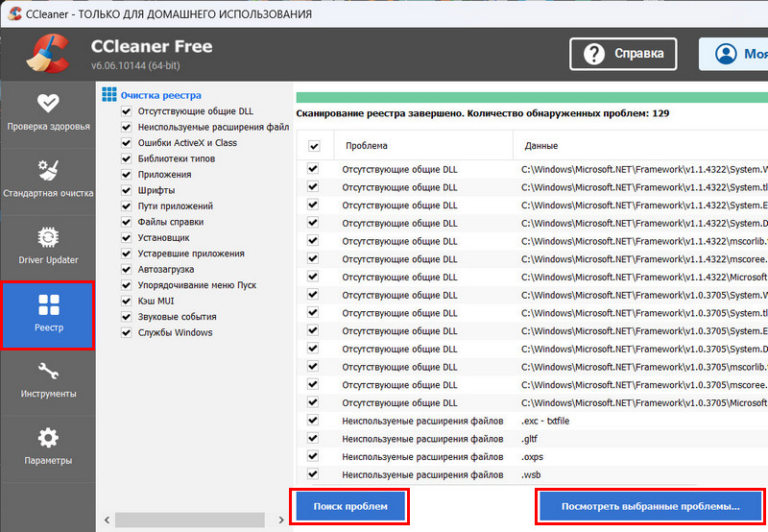Open the Settings (Параметры) gear section
The height and width of the screenshot is (532, 768).
[x=48, y=447]
